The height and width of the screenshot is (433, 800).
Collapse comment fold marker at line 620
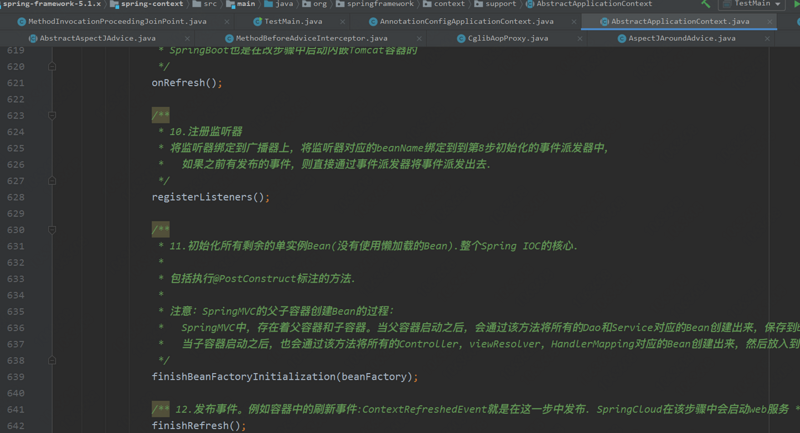52,66
